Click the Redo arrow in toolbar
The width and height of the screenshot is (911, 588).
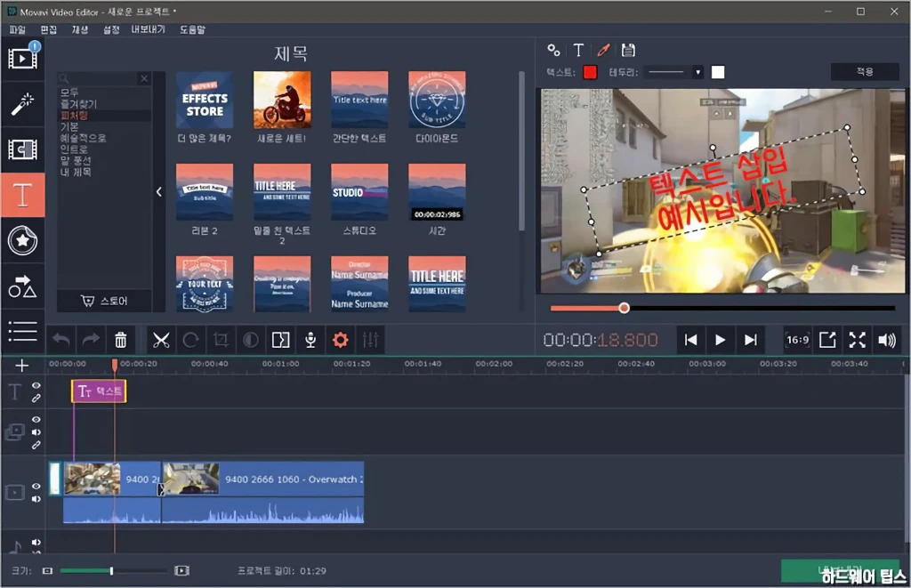pyautogui.click(x=91, y=340)
